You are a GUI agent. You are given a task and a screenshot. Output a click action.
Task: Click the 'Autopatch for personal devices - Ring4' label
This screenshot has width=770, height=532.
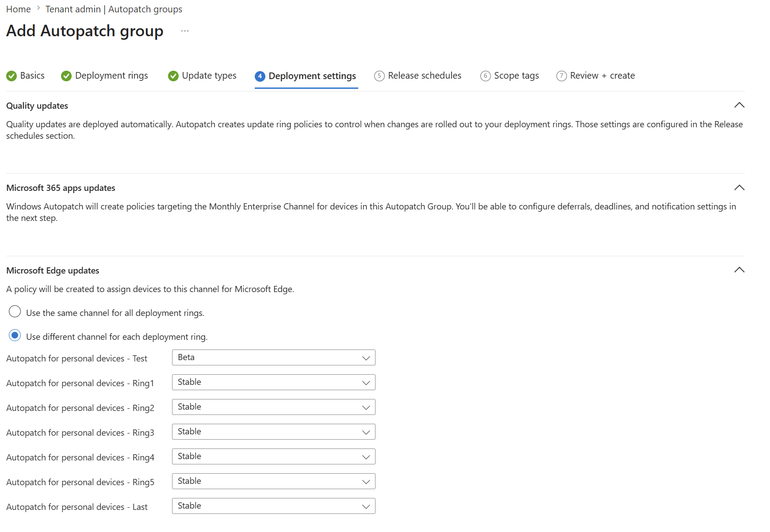click(x=80, y=457)
